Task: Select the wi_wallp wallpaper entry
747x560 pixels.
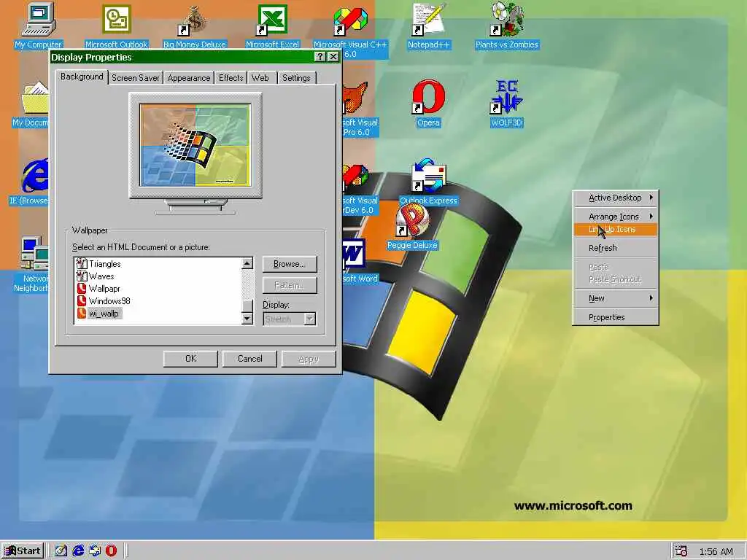Action: (99, 314)
